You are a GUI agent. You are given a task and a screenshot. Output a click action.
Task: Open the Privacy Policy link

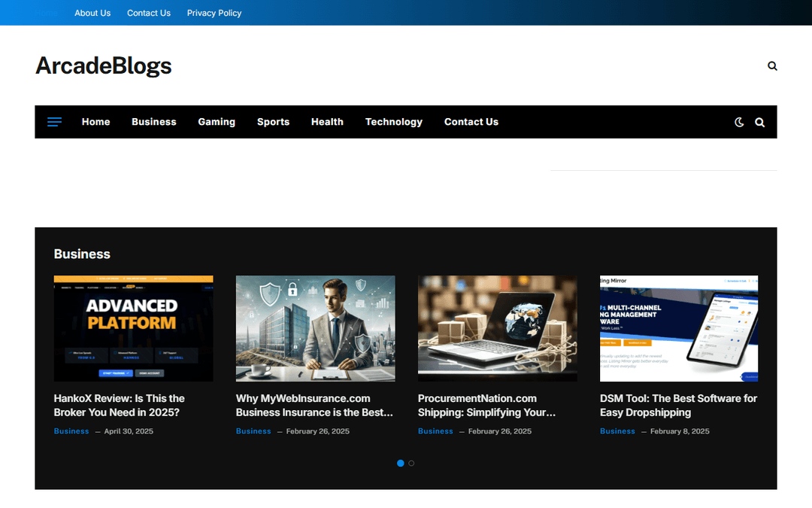coord(214,13)
